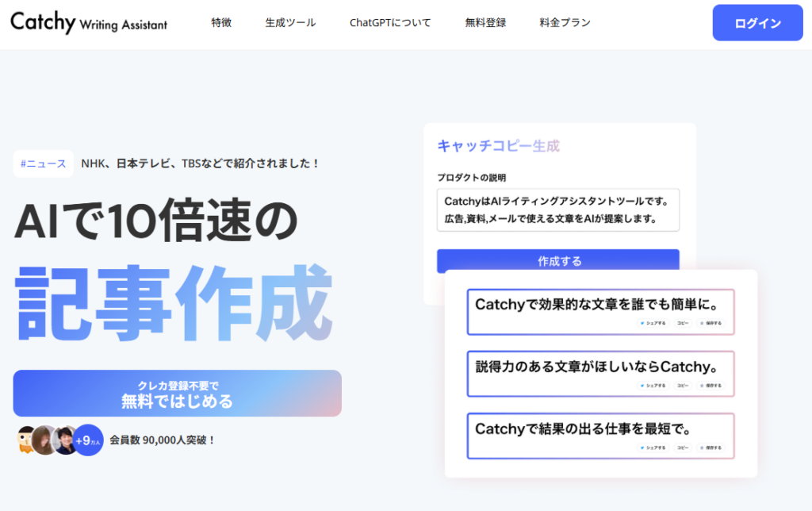Click the +9万人 member count badge
The image size is (812, 511).
point(88,440)
